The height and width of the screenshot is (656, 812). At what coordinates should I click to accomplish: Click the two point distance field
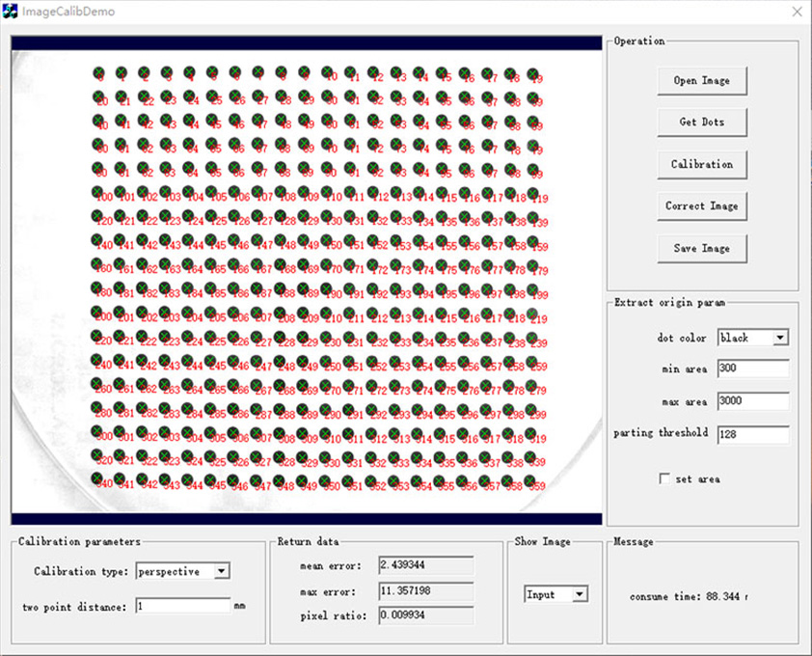pyautogui.click(x=181, y=607)
